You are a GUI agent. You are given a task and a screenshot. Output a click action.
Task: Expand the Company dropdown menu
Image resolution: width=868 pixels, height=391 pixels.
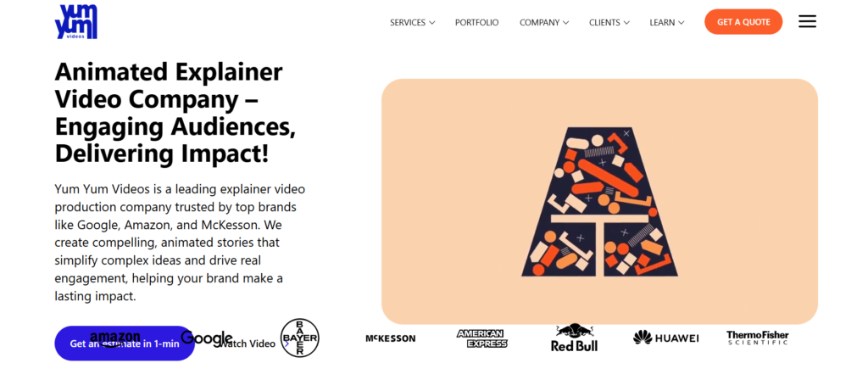point(544,23)
